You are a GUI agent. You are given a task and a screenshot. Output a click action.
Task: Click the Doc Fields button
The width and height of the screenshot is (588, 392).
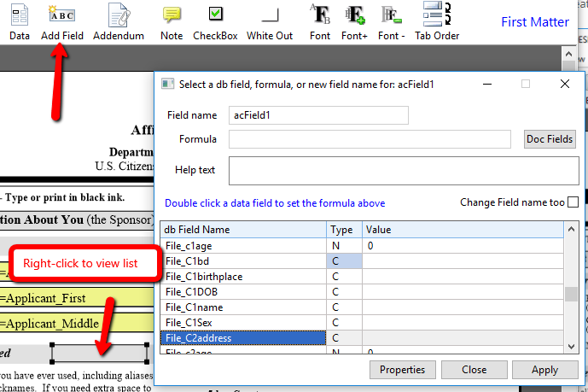pos(550,139)
